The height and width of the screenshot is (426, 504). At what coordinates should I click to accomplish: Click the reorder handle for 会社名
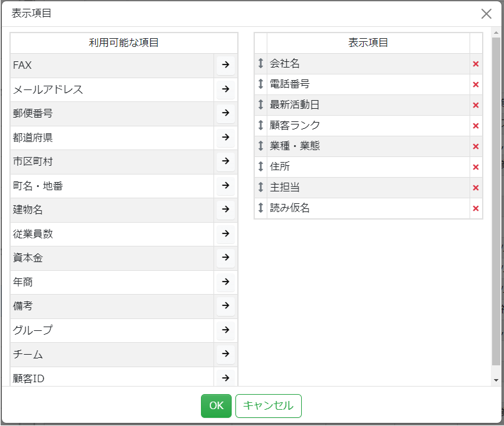pyautogui.click(x=260, y=63)
